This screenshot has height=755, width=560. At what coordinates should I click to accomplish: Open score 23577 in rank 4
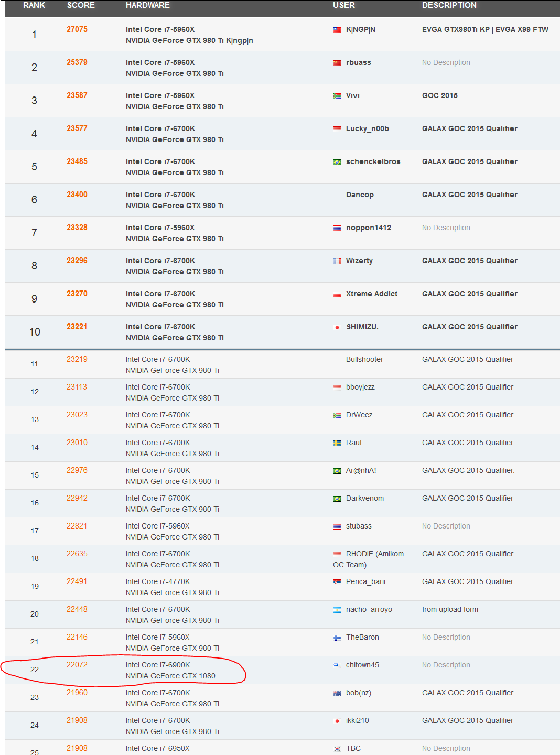(77, 128)
